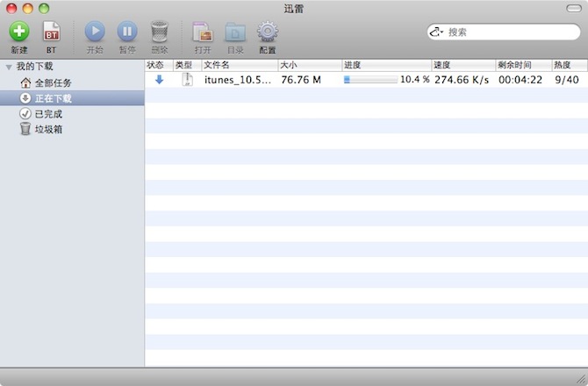Viewport: 588px width, 386px height.
Task: Click the 打开 open file icon
Action: click(x=203, y=32)
